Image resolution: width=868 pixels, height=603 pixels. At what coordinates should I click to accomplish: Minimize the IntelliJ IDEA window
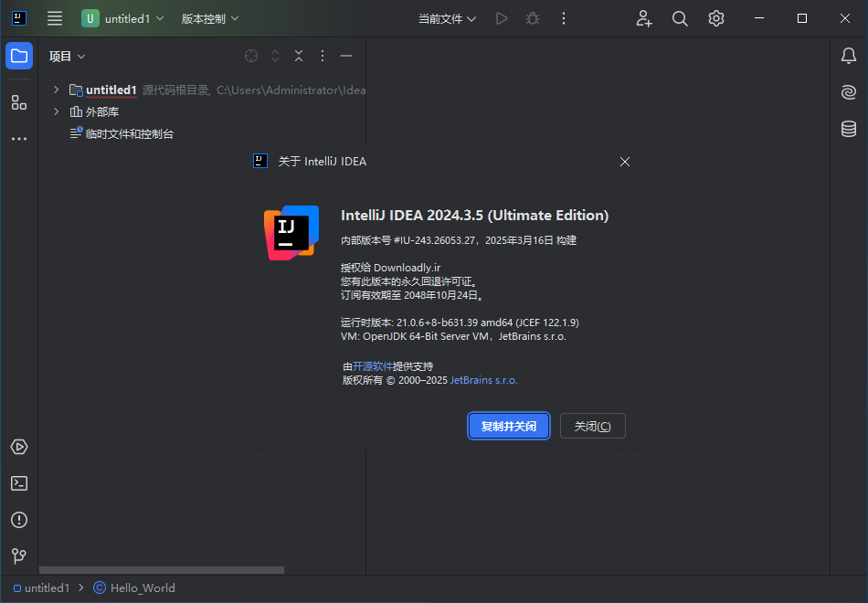759,18
